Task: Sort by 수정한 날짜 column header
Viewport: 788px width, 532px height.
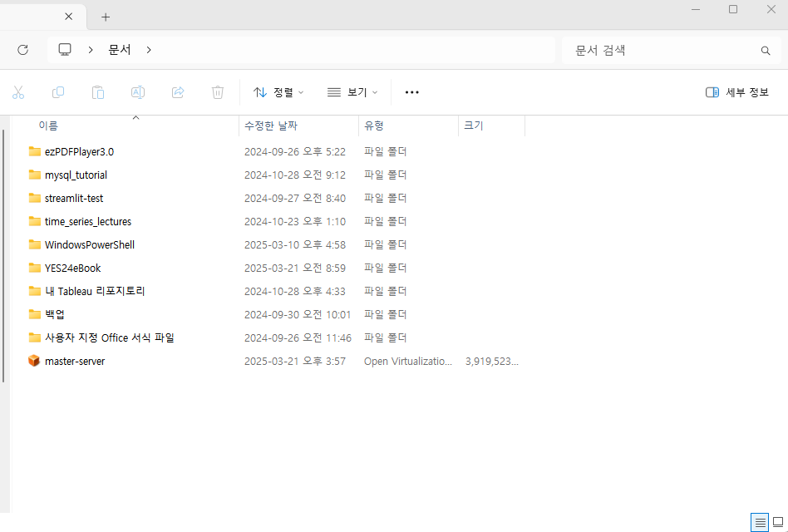Action: (271, 126)
